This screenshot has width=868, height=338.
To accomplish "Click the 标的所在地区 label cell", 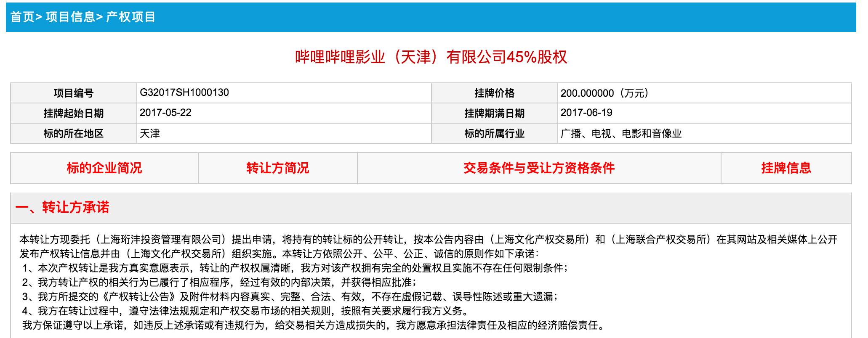I will pyautogui.click(x=74, y=134).
